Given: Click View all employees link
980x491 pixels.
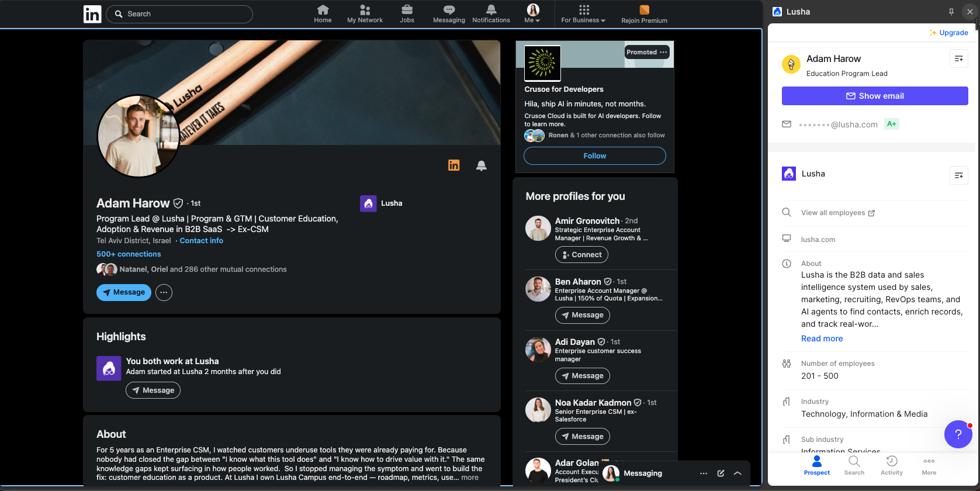Looking at the screenshot, I should coord(838,213).
